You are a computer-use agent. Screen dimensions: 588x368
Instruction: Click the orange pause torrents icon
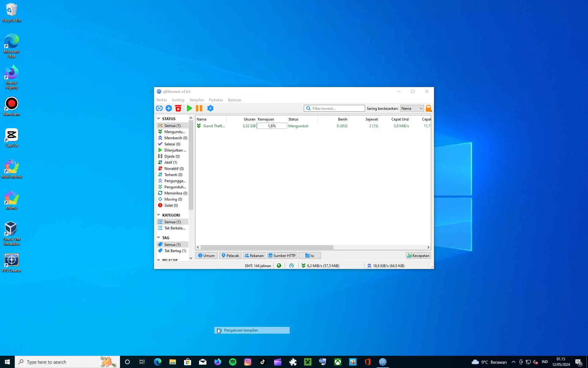(x=199, y=108)
